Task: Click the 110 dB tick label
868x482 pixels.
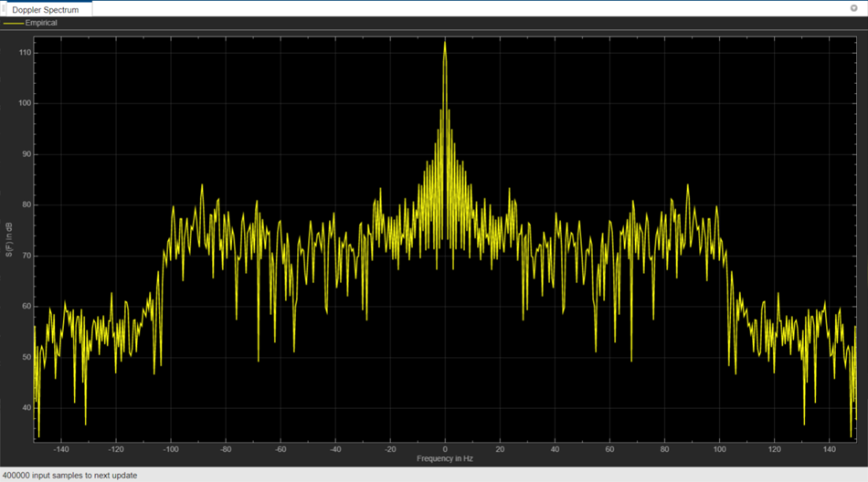Action: 25,53
